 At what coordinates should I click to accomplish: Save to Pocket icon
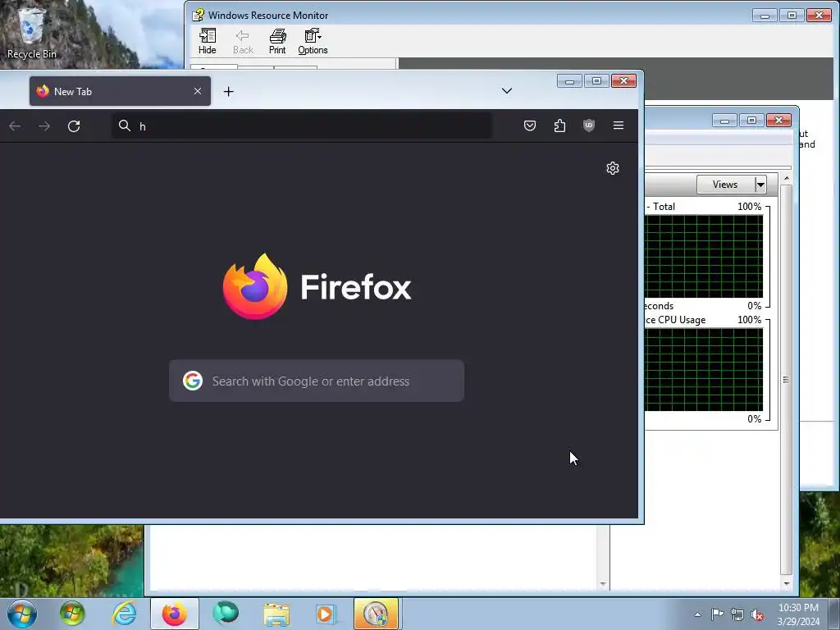530,126
